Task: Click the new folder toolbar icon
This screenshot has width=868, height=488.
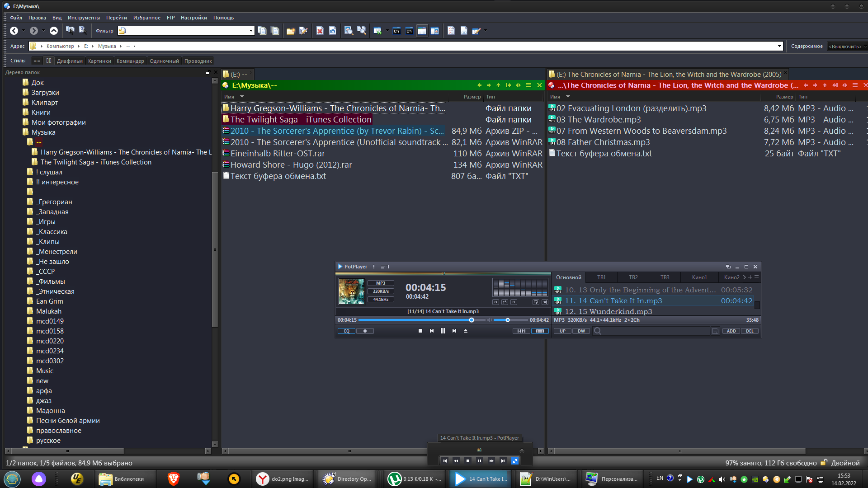Action: pos(291,31)
